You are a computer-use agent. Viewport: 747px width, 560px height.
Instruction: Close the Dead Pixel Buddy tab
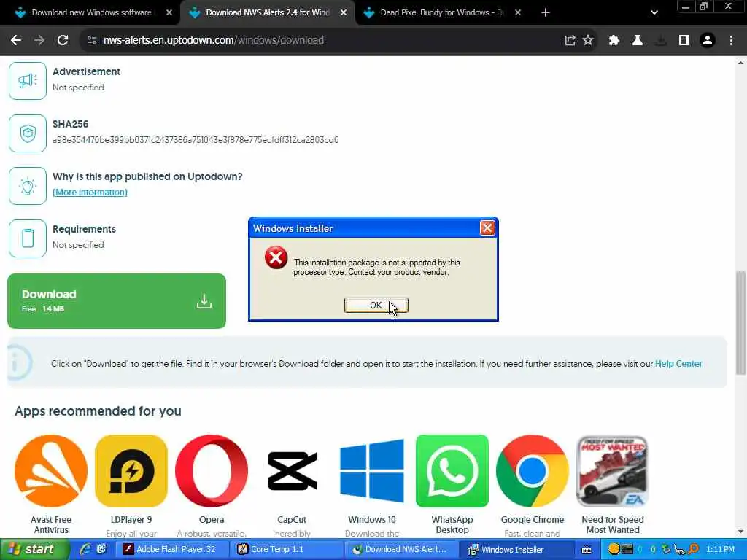518,12
